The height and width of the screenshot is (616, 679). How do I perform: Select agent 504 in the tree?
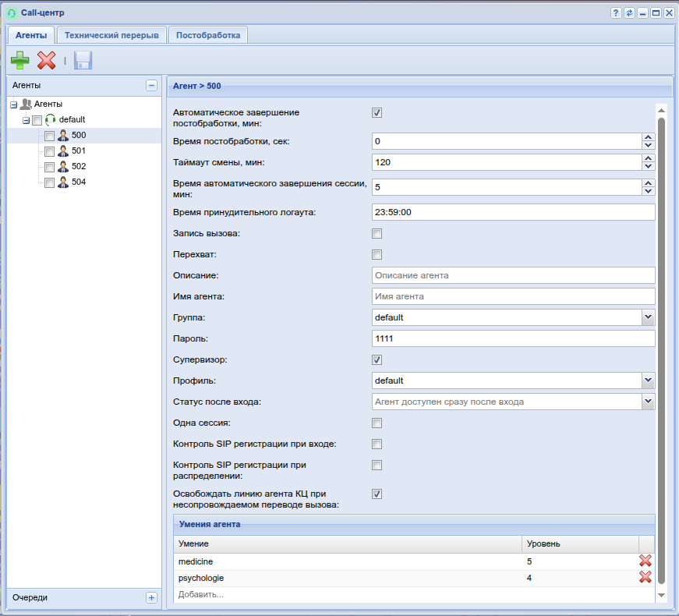click(79, 182)
